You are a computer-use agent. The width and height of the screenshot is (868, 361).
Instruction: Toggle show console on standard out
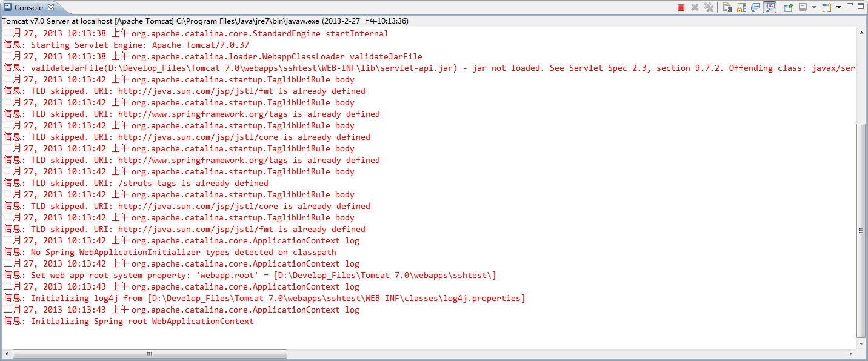pos(755,7)
